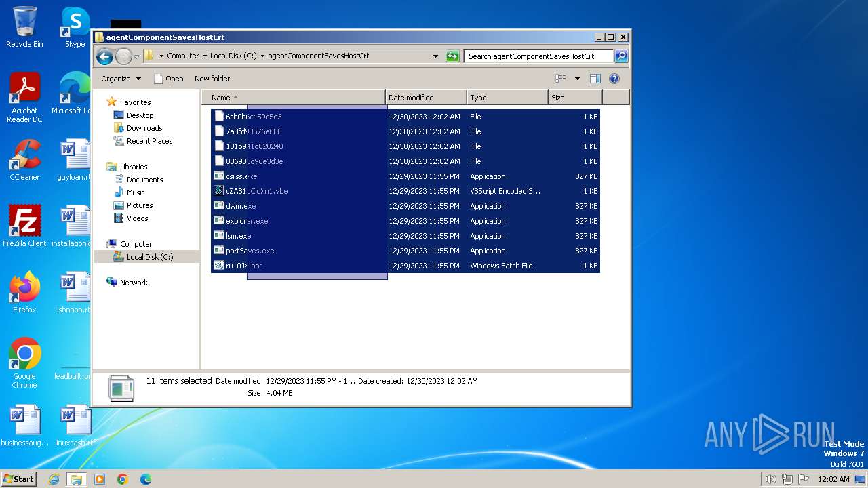This screenshot has width=868, height=488.
Task: Open Internet Explorer from taskbar
Action: coord(54,479)
